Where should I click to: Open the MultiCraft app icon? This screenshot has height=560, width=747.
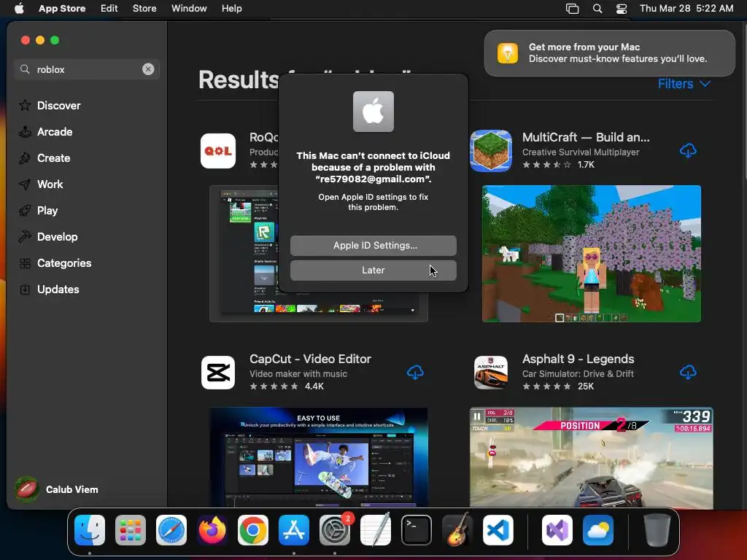[491, 151]
